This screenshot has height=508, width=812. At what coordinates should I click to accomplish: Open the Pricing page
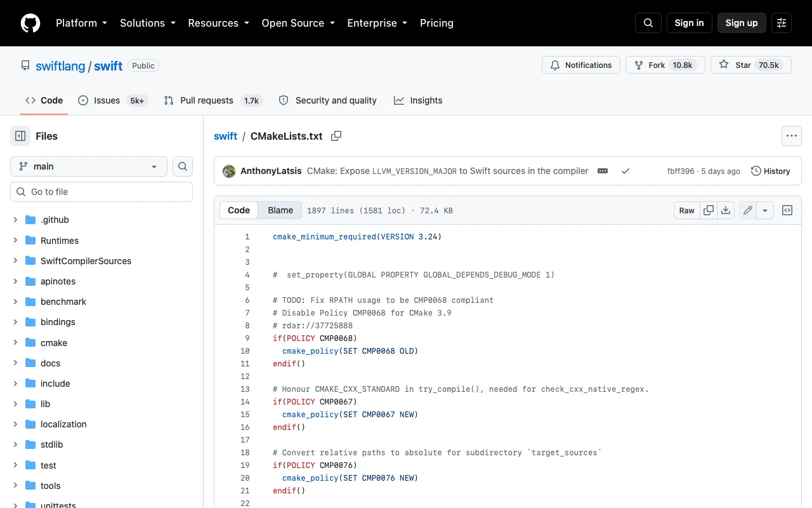[x=436, y=23]
